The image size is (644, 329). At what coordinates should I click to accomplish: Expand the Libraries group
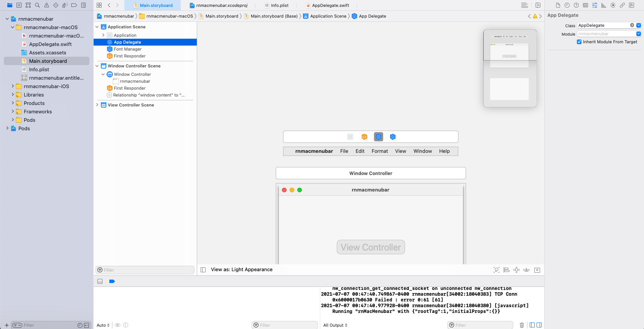pyautogui.click(x=13, y=95)
